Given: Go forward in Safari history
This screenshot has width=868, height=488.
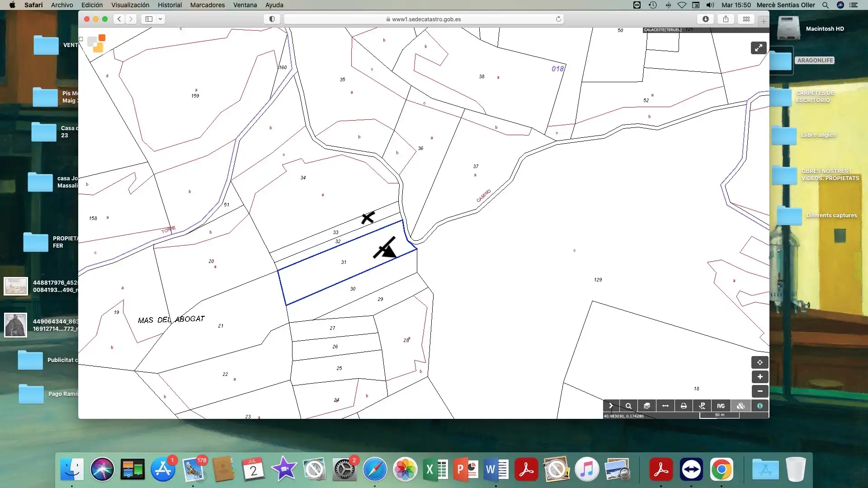Looking at the screenshot, I should tap(131, 19).
